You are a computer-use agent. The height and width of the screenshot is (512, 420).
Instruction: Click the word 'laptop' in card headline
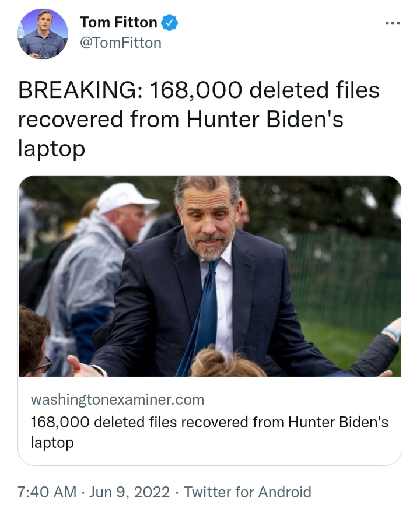[x=52, y=443]
